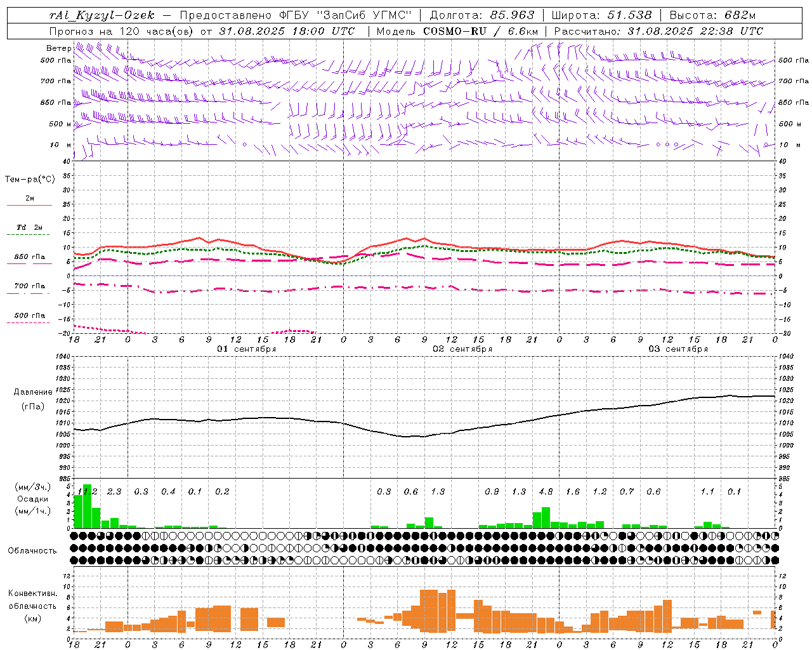
Task: Click the Облачность row label
Action: 32,551
